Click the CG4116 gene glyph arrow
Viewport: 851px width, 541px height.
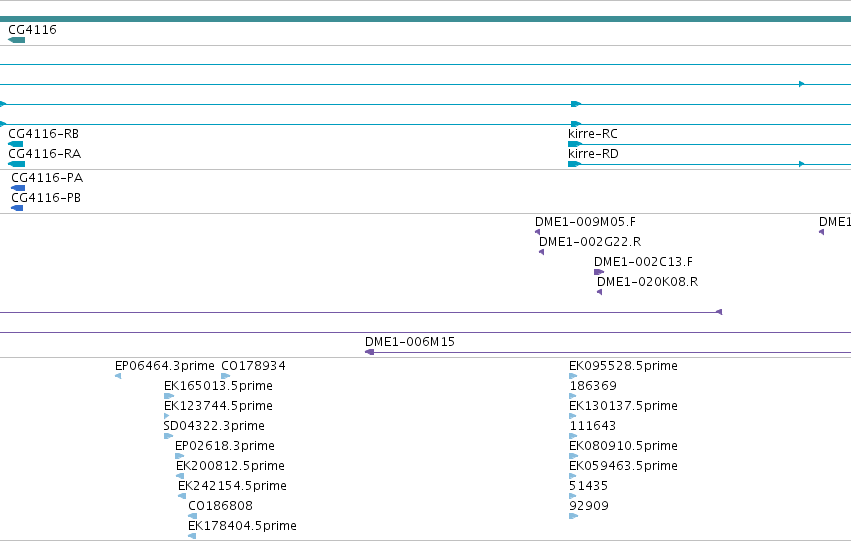click(x=16, y=40)
